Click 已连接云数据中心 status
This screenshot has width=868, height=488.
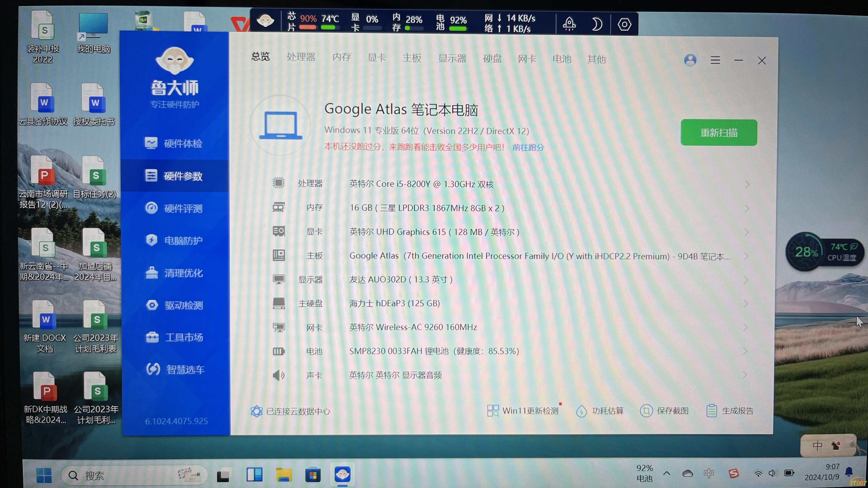290,411
